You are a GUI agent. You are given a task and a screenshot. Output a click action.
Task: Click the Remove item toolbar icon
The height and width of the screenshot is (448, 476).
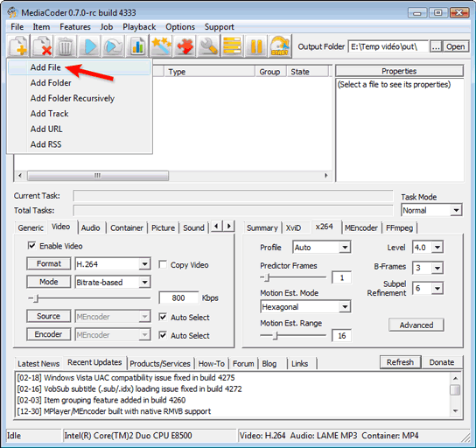click(42, 46)
